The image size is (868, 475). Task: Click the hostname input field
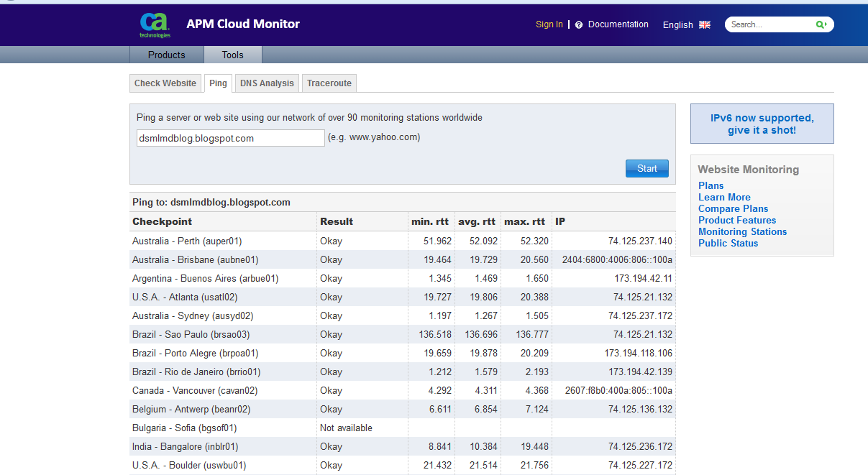click(231, 138)
